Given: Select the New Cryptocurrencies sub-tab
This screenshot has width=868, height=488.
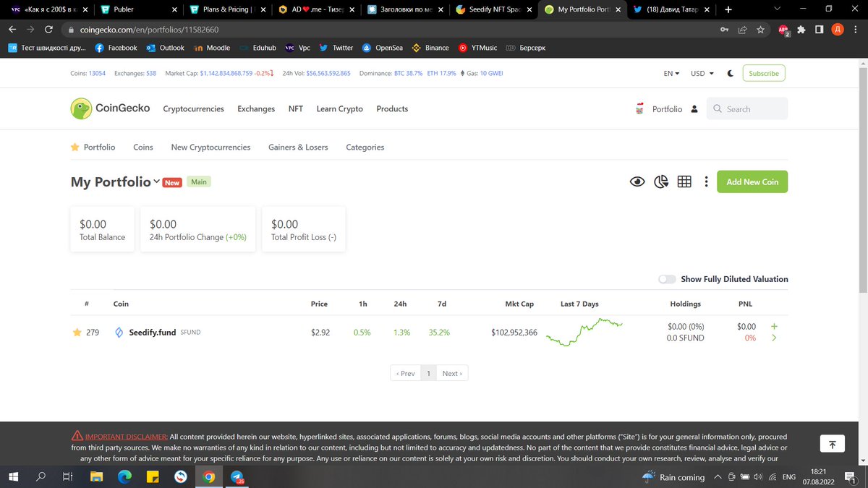Looking at the screenshot, I should tap(210, 147).
